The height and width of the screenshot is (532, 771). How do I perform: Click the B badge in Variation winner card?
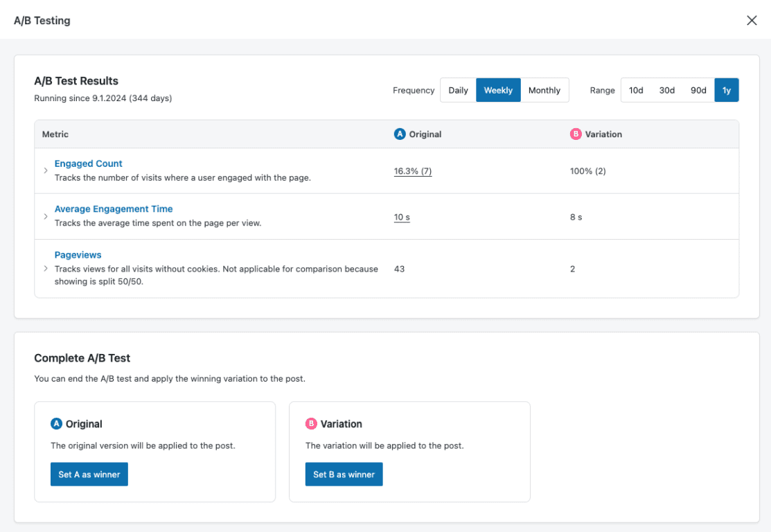[x=312, y=424]
